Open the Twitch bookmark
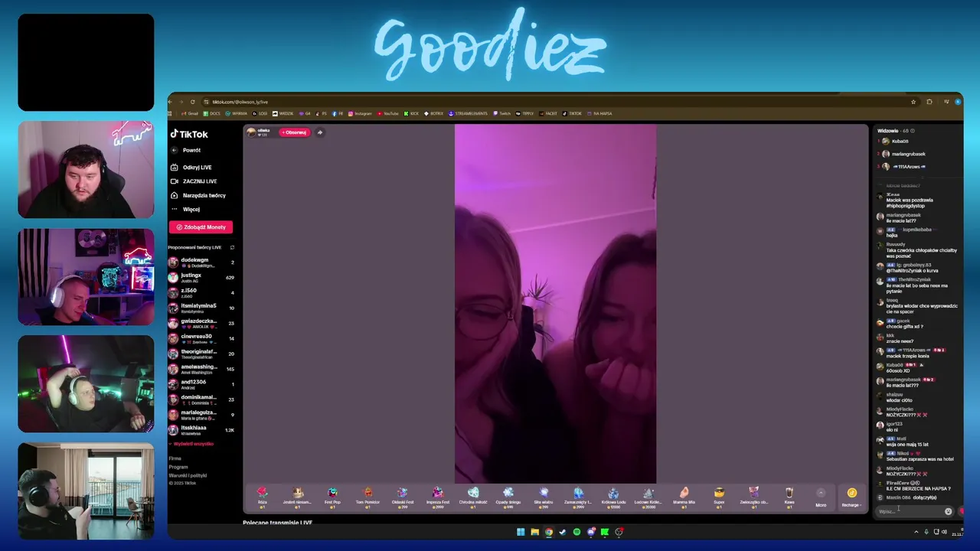Image resolution: width=980 pixels, height=551 pixels. pyautogui.click(x=502, y=113)
